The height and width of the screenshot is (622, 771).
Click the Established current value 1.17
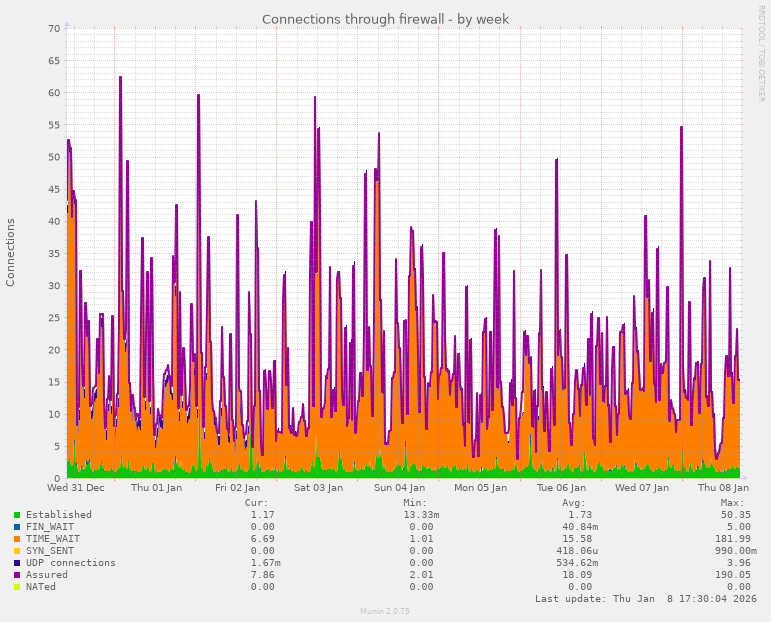point(263,515)
